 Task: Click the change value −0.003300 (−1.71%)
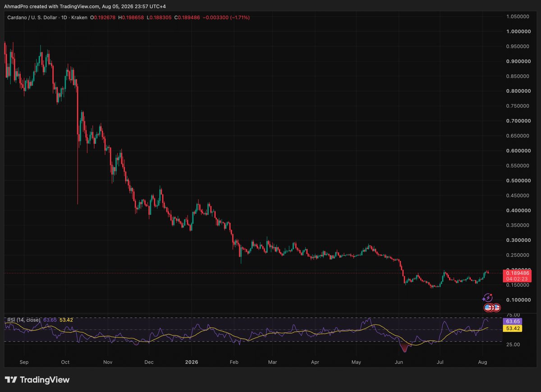tap(226, 17)
